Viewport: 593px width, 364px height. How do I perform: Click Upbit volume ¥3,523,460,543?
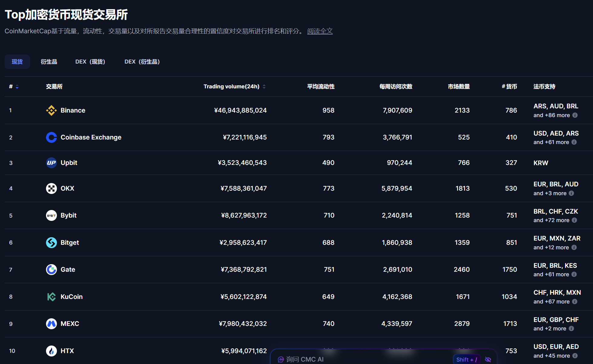click(242, 163)
